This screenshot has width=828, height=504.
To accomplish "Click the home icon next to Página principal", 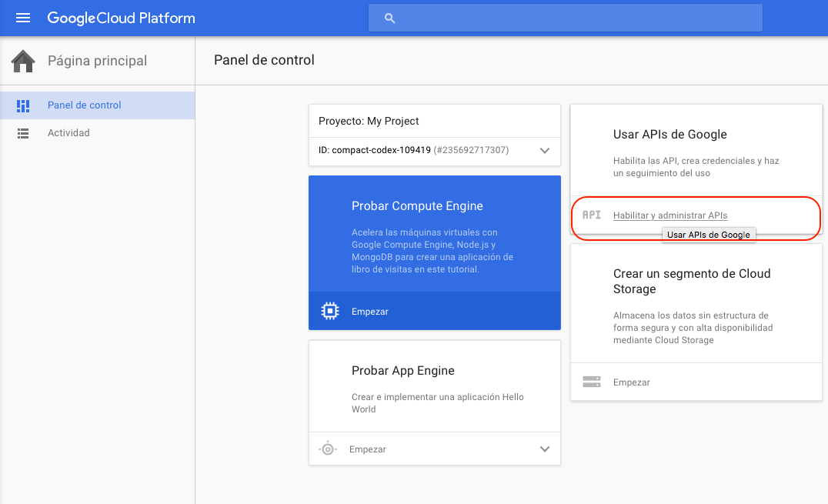I will click(x=22, y=60).
